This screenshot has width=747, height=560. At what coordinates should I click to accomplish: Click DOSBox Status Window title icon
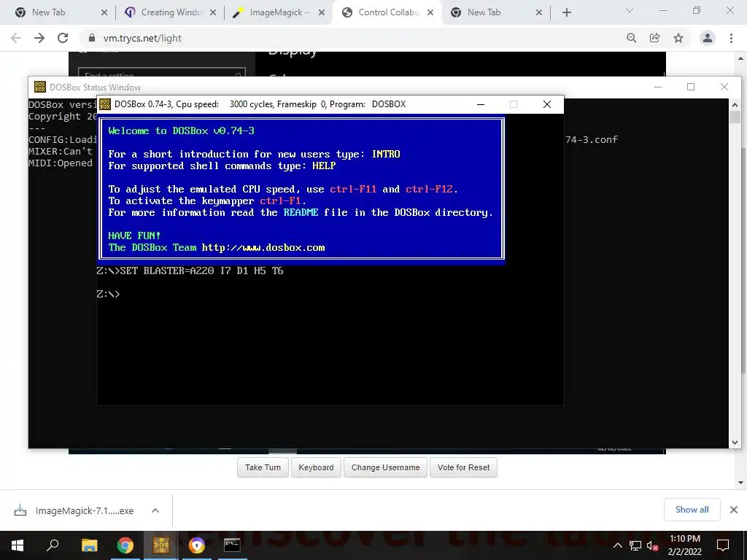(x=40, y=87)
